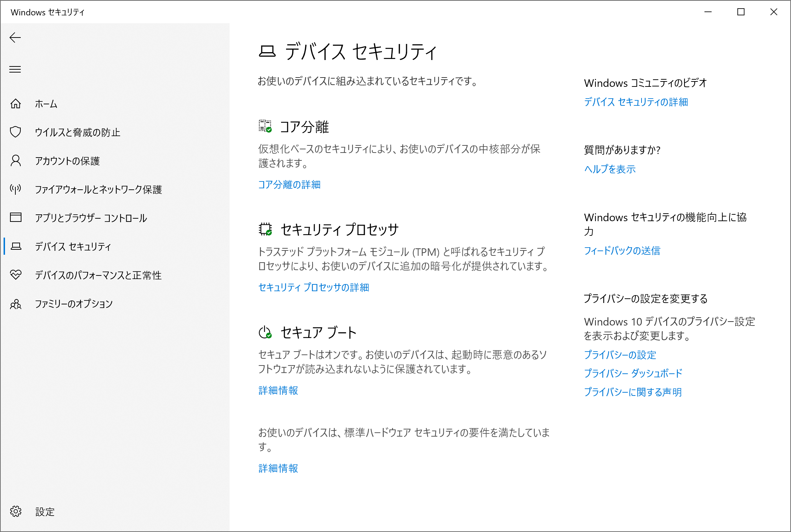The width and height of the screenshot is (791, 532).
Task: Click the back arrow icon
Action: (x=15, y=38)
